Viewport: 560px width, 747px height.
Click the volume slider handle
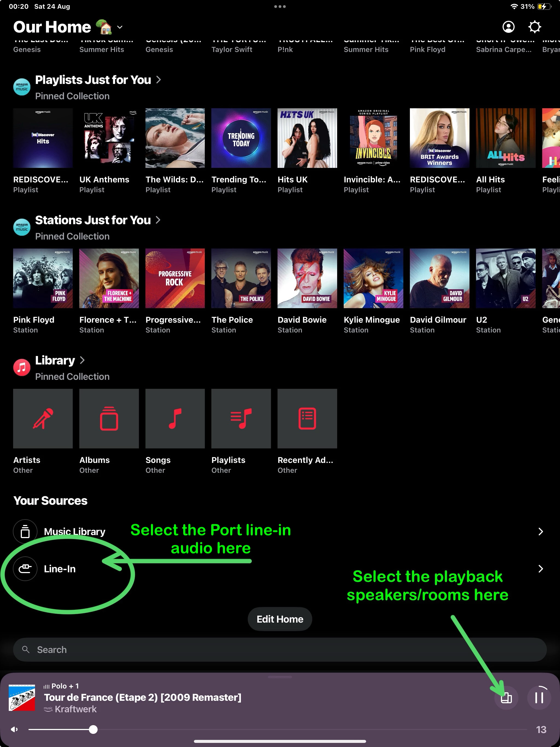93,730
